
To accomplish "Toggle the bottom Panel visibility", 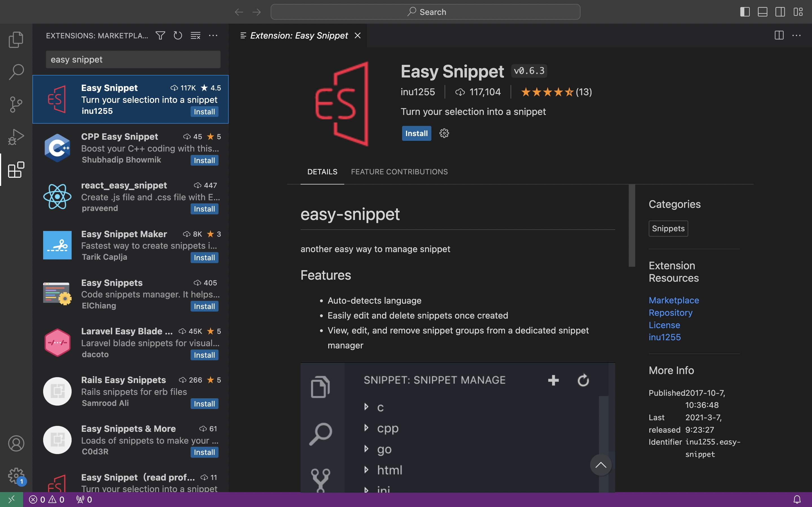I will (762, 12).
